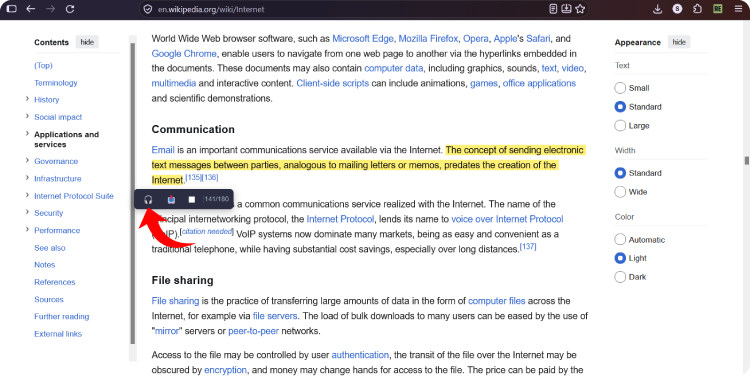Go to See also in contents
Image resolution: width=750 pixels, height=377 pixels.
click(x=50, y=248)
